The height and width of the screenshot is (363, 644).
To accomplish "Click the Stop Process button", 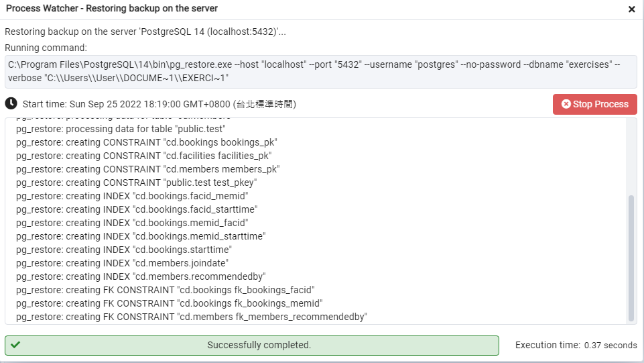I will [594, 104].
